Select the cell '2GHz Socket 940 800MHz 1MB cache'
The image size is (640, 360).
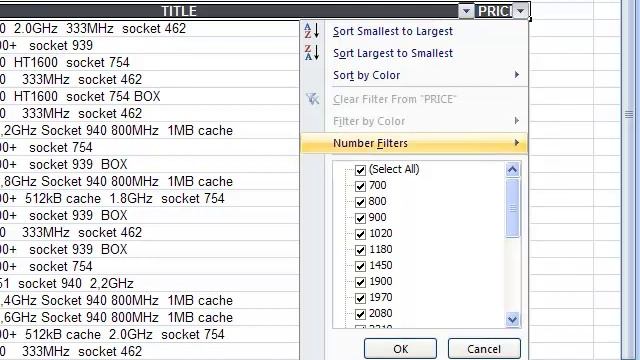tap(149, 131)
